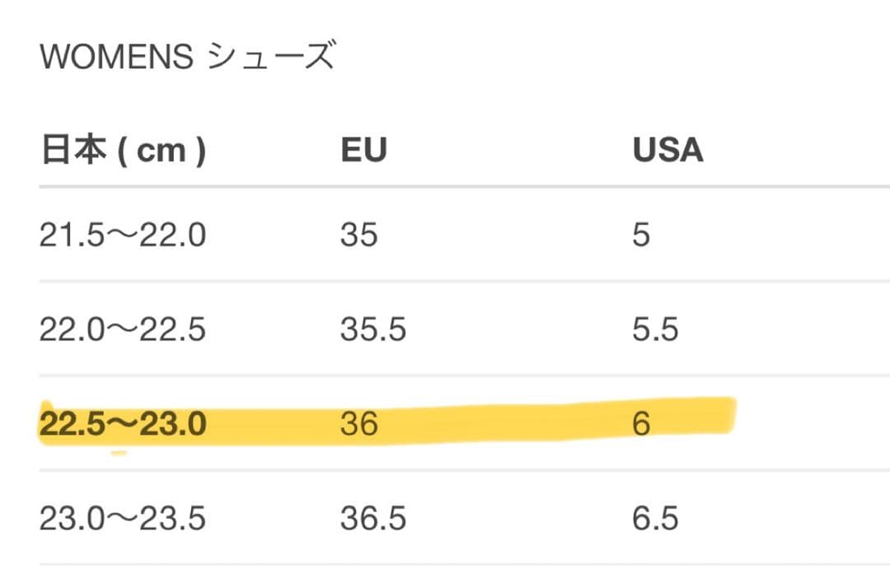Click the USA size 6.5 cell
This screenshot has width=890, height=588.
pos(655,519)
